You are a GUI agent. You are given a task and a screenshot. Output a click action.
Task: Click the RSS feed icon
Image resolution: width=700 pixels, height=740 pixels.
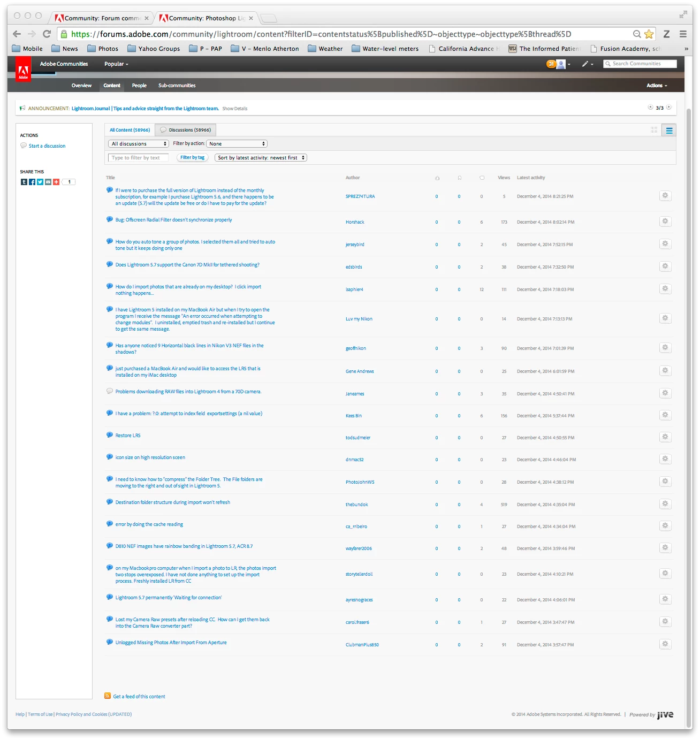[x=108, y=696]
